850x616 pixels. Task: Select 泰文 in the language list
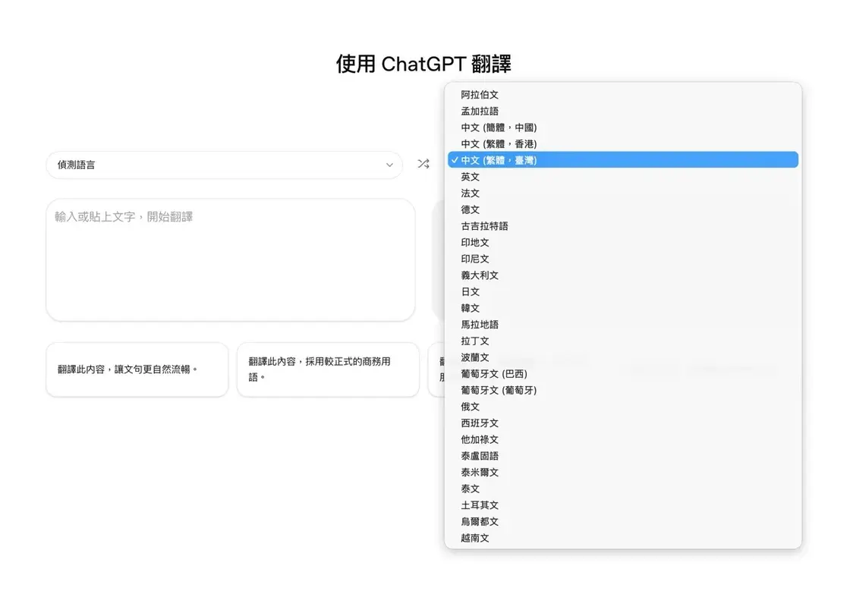pyautogui.click(x=623, y=489)
